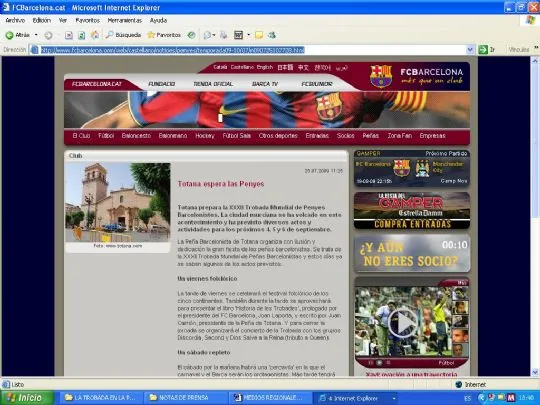Open the Archivo menu
540x405 pixels.
(15, 21)
